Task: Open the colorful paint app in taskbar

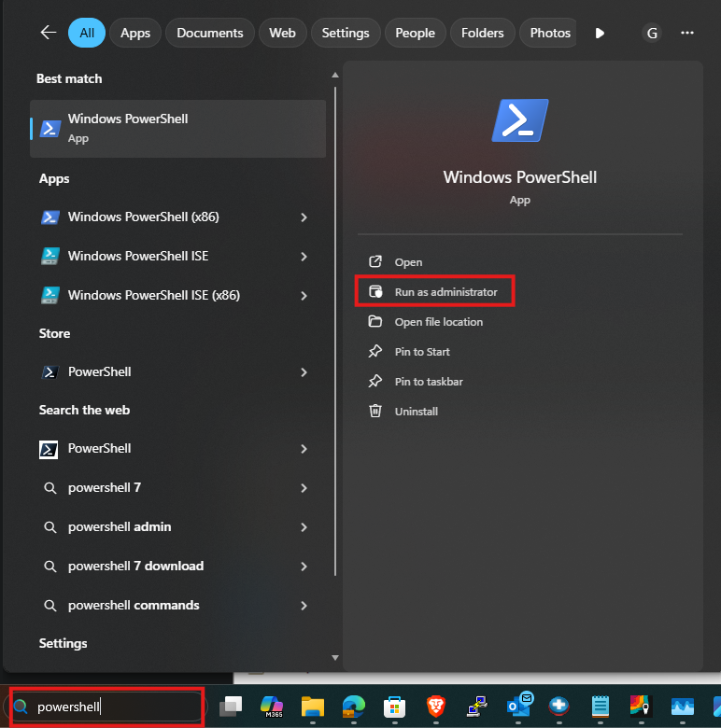Action: pos(641,707)
